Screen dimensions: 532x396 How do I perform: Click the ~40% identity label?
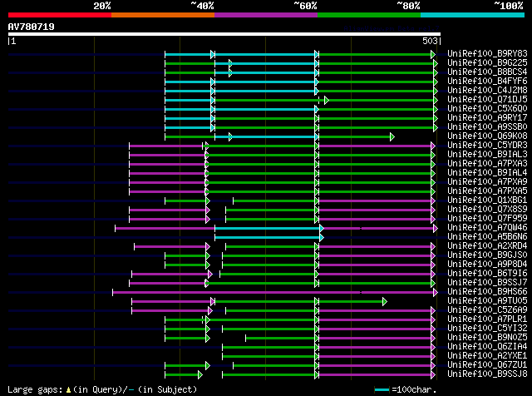[202, 6]
